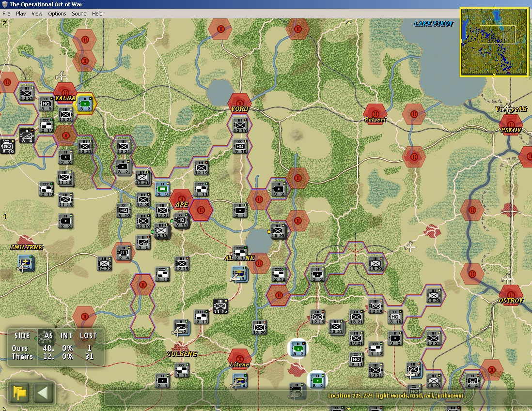Image resolution: width=532 pixels, height=411 pixels.
Task: Click inside the minimap overview
Action: click(x=494, y=42)
